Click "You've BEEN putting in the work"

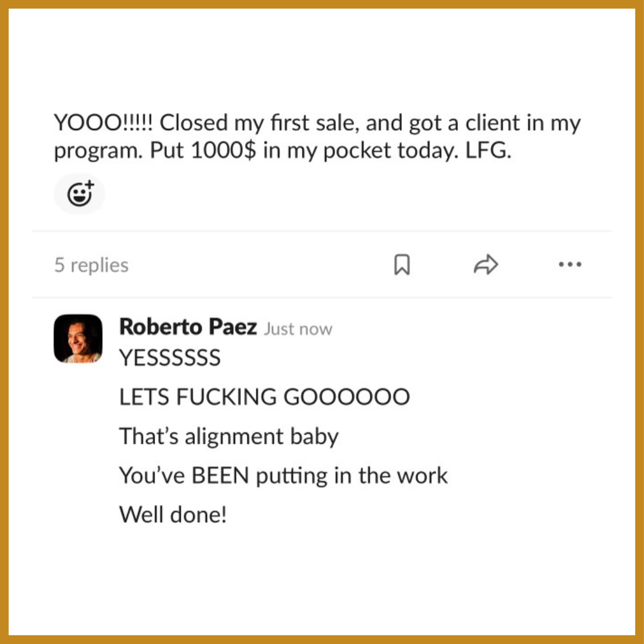click(283, 476)
